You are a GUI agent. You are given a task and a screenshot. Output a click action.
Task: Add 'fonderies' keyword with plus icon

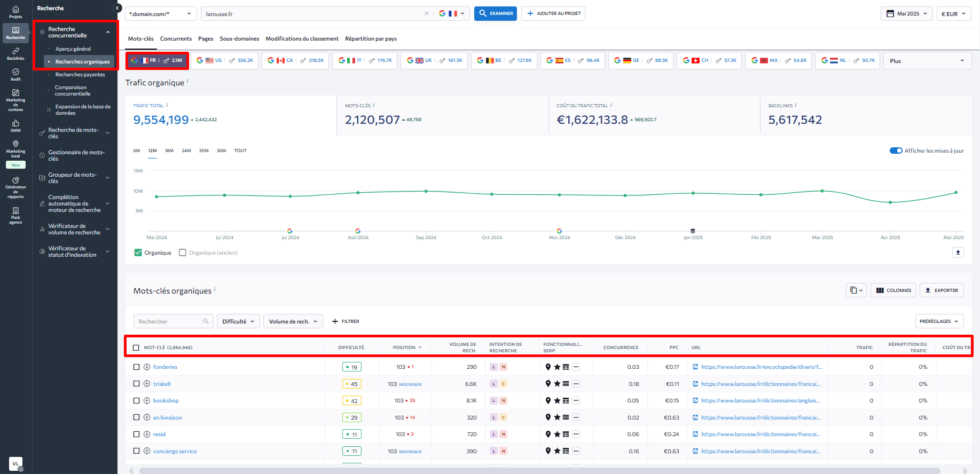[147, 367]
